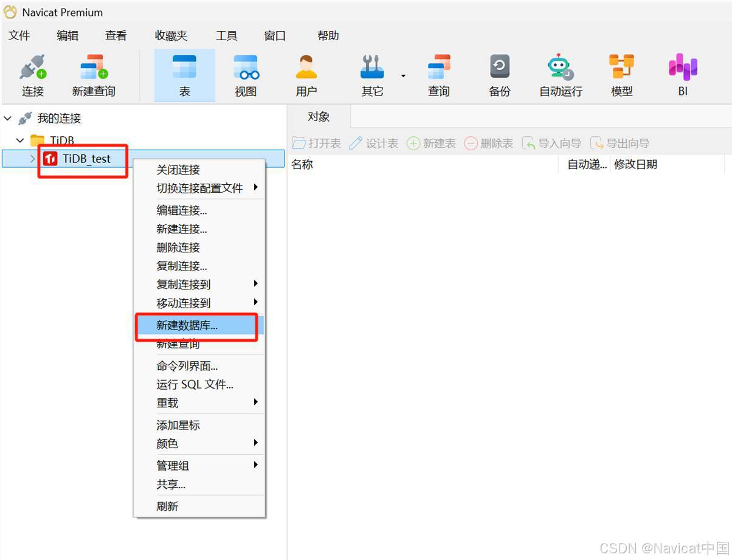Open the BI toolbar icon

(683, 67)
